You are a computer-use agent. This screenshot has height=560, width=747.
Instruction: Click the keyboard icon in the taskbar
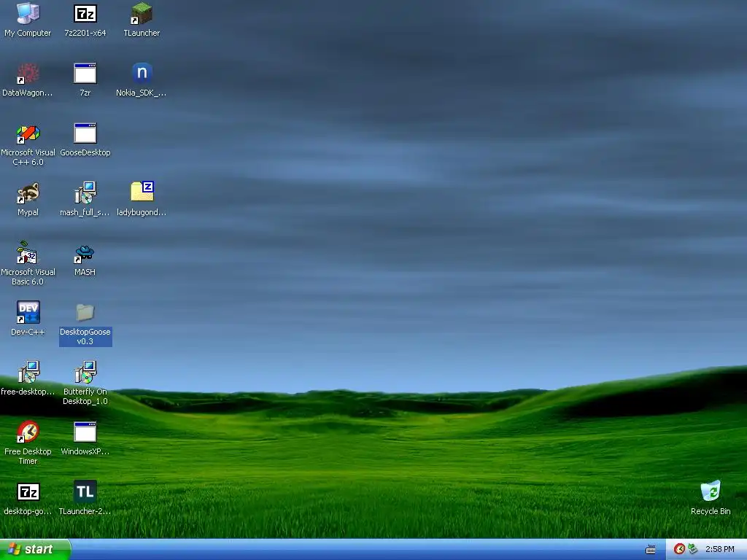[x=650, y=550]
